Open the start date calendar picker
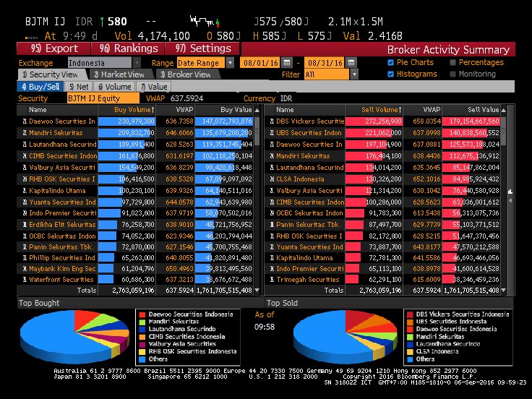Screen dimensions: 532x399 point(287,63)
